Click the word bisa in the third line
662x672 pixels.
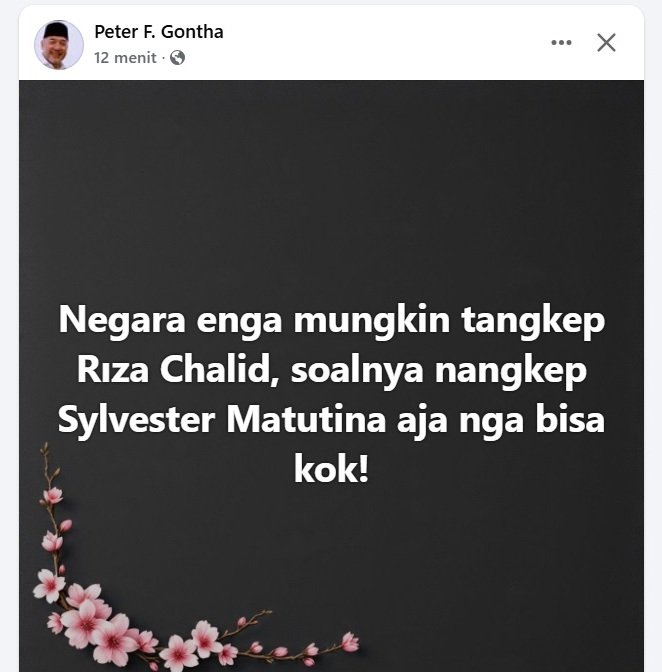tap(570, 420)
